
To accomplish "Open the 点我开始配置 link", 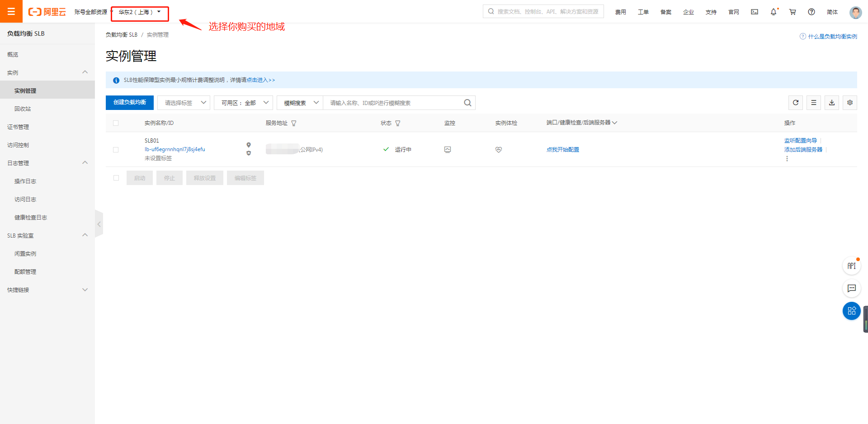I will [563, 150].
